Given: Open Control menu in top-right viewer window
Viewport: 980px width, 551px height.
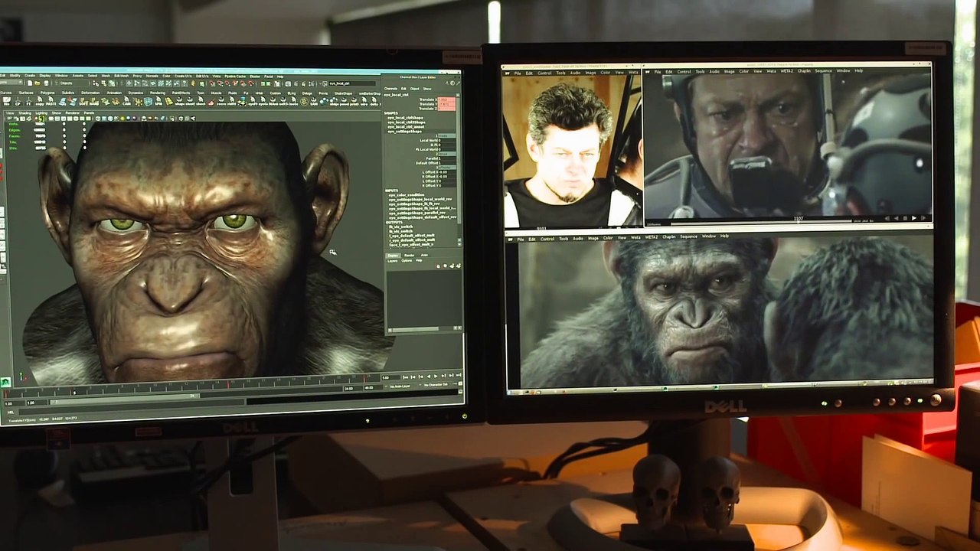Looking at the screenshot, I should click(x=684, y=70).
